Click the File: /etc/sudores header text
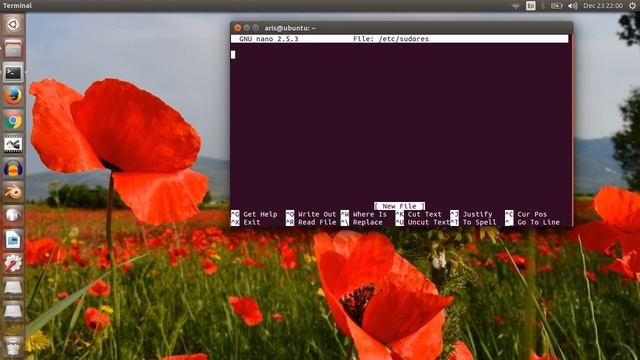The height and width of the screenshot is (360, 640). tap(391, 39)
